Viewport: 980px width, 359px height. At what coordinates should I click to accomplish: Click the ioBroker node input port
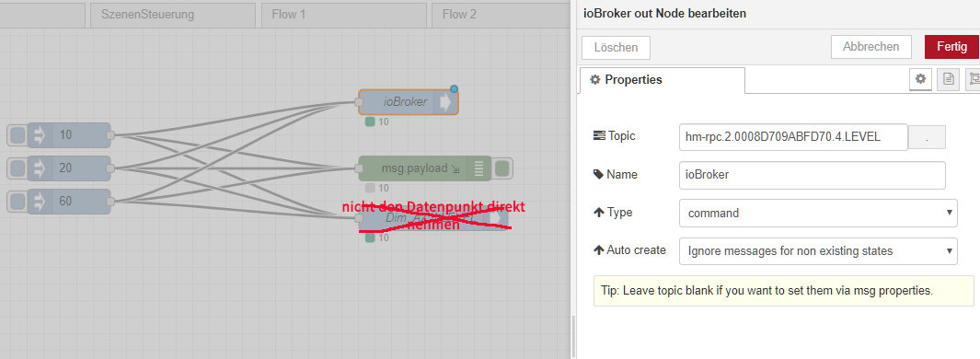click(359, 102)
